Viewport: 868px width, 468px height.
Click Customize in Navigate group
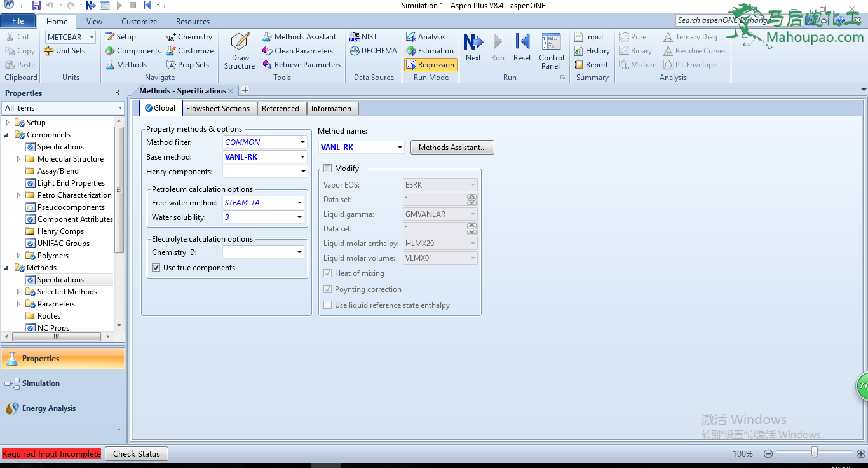click(189, 51)
